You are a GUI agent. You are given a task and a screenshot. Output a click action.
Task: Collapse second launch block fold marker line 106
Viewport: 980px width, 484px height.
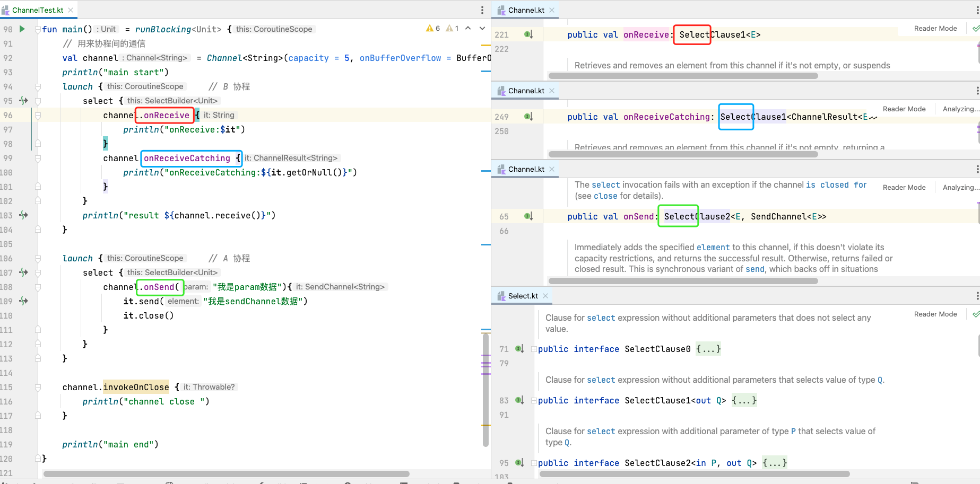click(38, 258)
